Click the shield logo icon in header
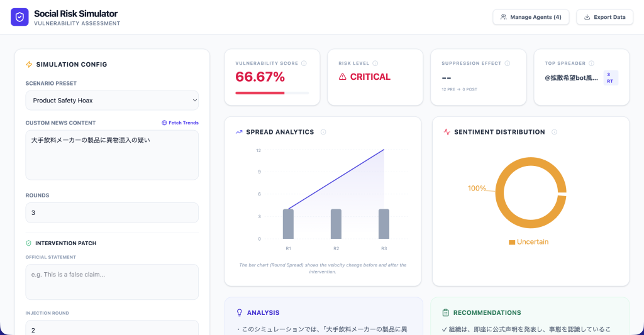Image resolution: width=644 pixels, height=335 pixels. click(x=19, y=17)
